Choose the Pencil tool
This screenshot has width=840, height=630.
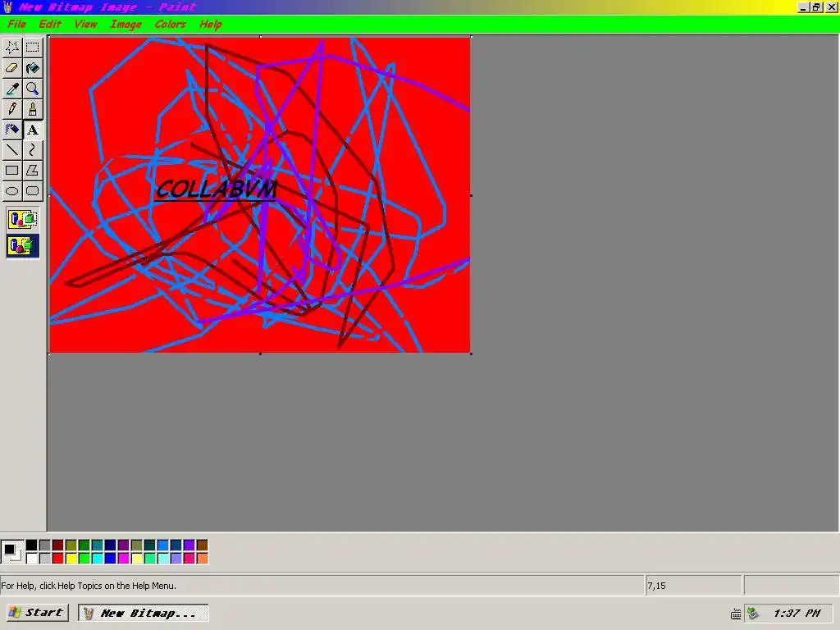[12, 109]
